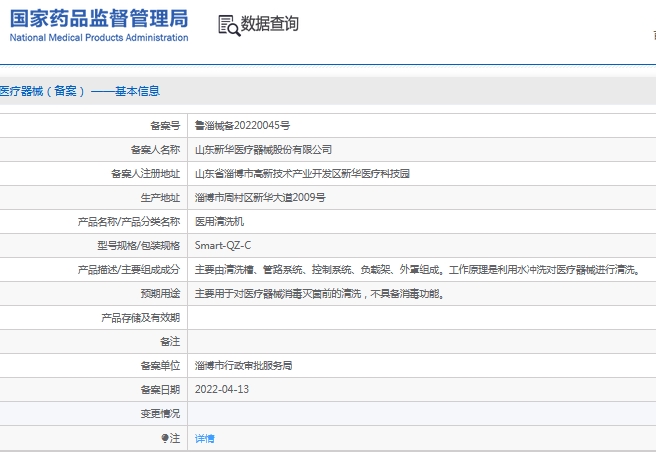
Task: Click the 型号规格/包装规格 label
Action: 138,246
